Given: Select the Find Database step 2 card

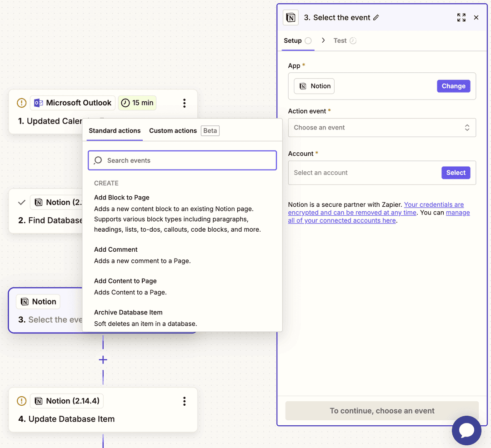Looking at the screenshot, I should (x=46, y=211).
